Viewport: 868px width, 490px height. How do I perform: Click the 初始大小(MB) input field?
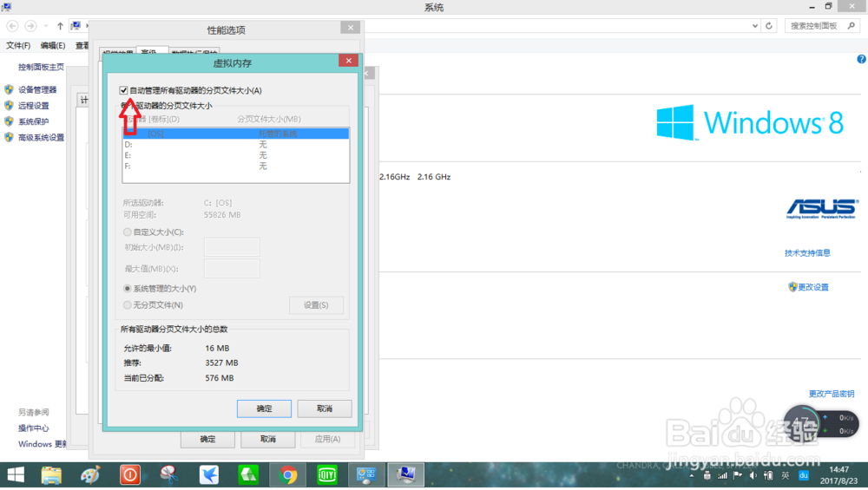[x=232, y=247]
